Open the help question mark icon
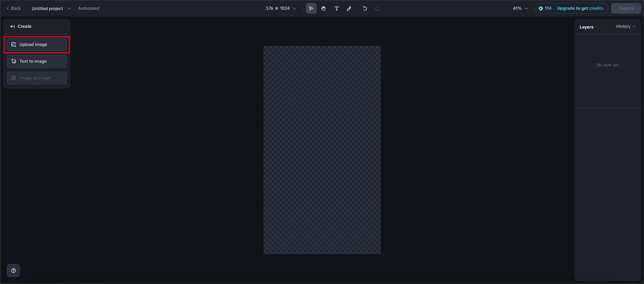 (14, 270)
